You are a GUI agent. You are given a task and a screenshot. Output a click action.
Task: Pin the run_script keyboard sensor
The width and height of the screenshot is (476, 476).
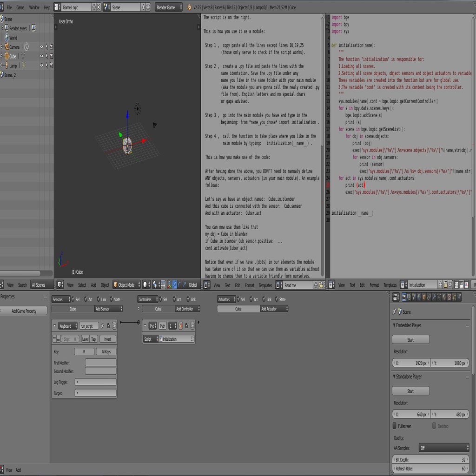click(103, 325)
